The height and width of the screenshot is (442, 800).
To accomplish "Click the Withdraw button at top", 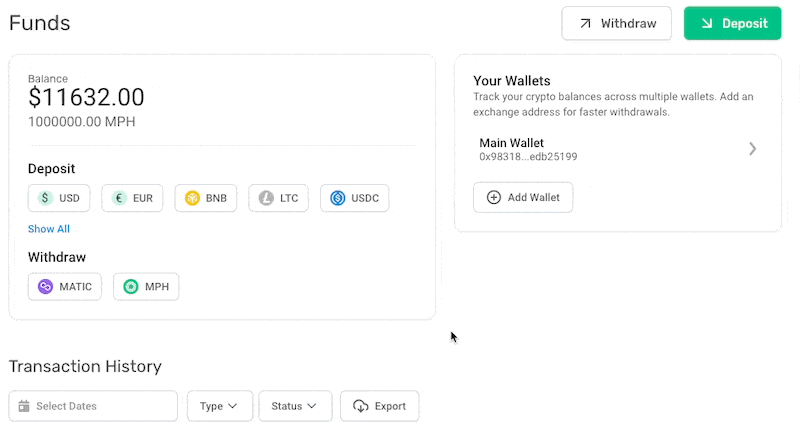I will coord(616,23).
